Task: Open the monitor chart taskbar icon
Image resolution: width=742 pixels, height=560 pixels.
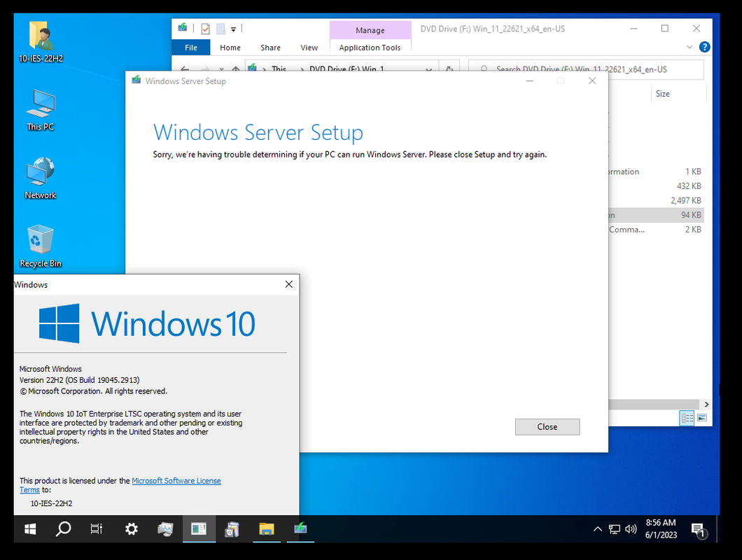Action: (x=165, y=528)
